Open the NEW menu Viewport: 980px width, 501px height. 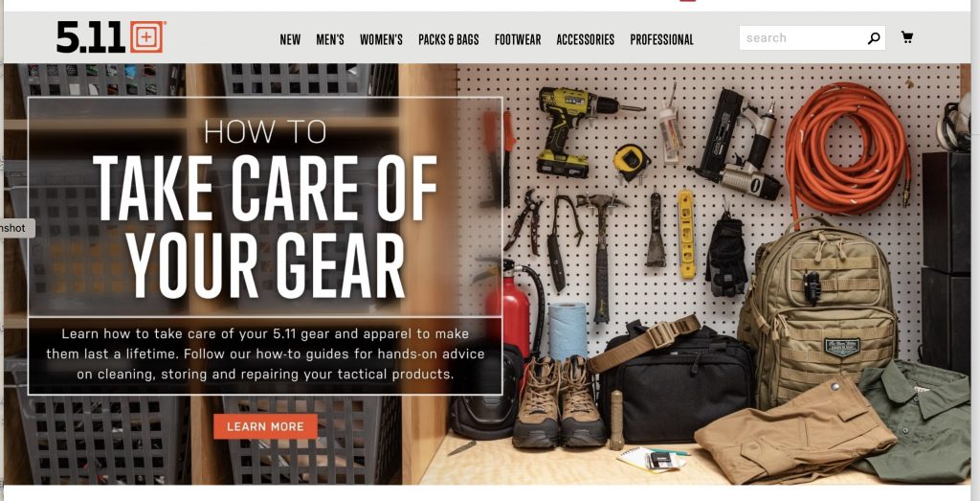pos(290,39)
